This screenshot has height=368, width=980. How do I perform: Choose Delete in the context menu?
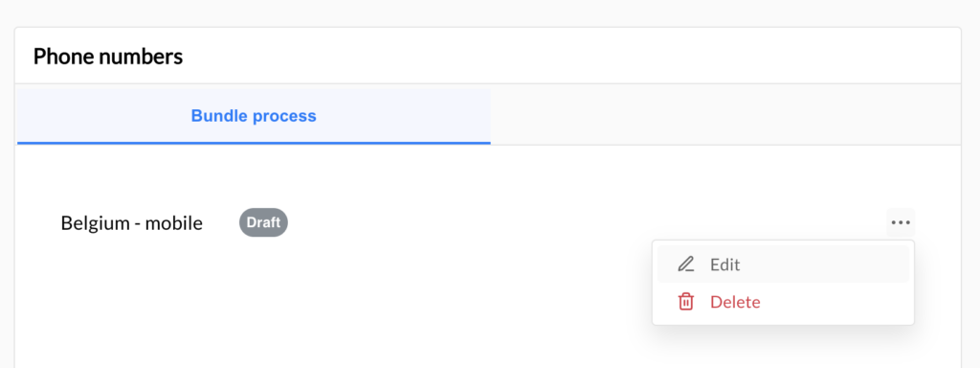783,302
